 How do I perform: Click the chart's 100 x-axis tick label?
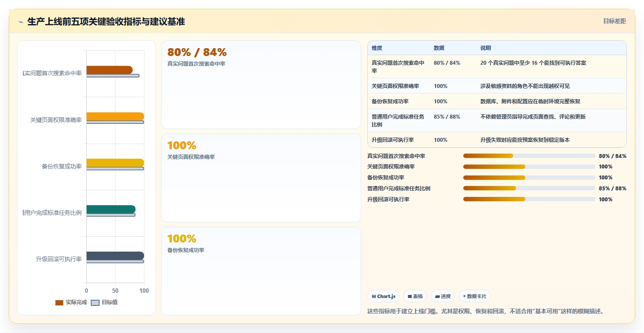144,291
